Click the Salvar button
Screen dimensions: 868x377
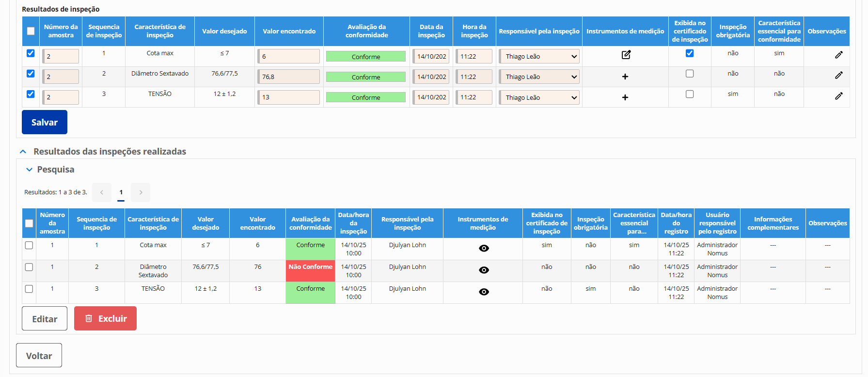click(45, 122)
